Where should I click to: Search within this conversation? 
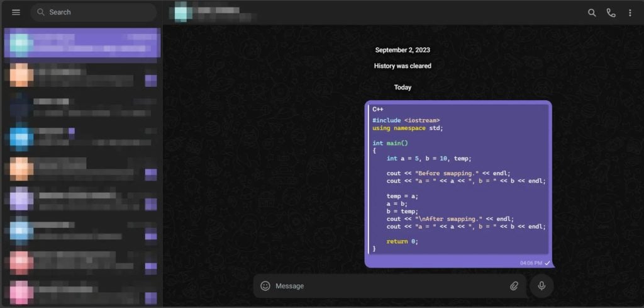592,13
